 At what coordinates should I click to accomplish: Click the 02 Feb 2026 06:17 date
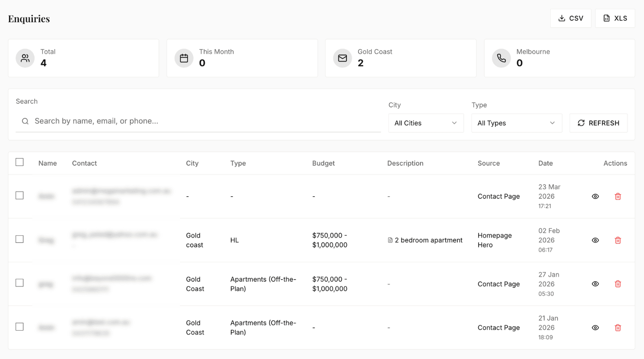[x=549, y=240]
